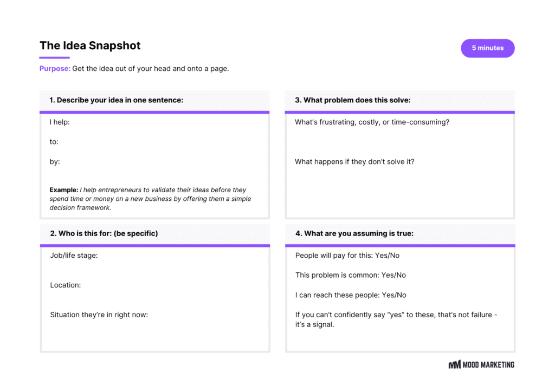Viewport: 555px width, 392px height.
Task: Select "Situation they're in right now" field
Action: [x=99, y=315]
